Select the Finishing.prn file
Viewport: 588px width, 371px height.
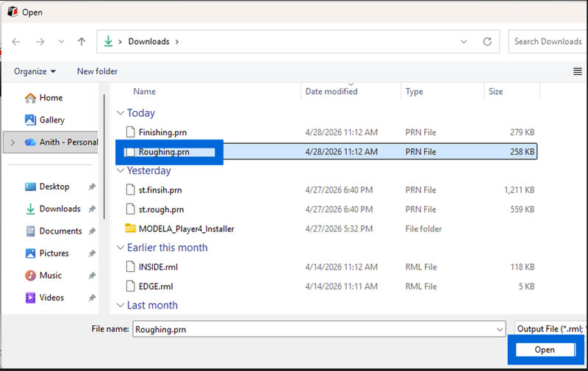(x=162, y=132)
